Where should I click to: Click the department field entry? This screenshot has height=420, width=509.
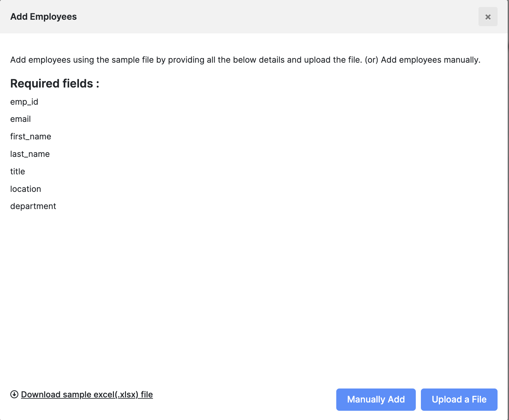tap(33, 206)
